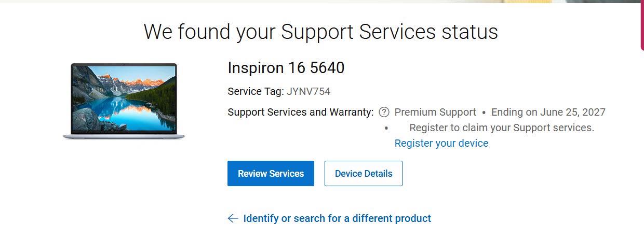This screenshot has width=644, height=238.
Task: Click the Service Tag label
Action: pos(256,92)
